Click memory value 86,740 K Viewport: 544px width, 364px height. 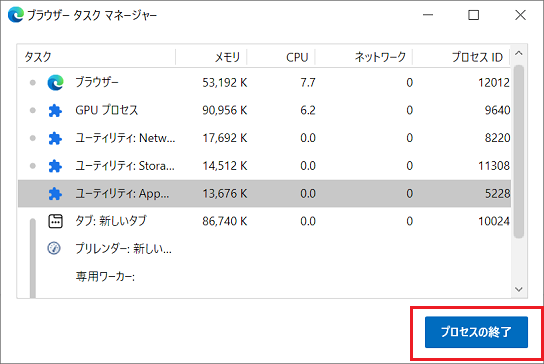point(225,221)
